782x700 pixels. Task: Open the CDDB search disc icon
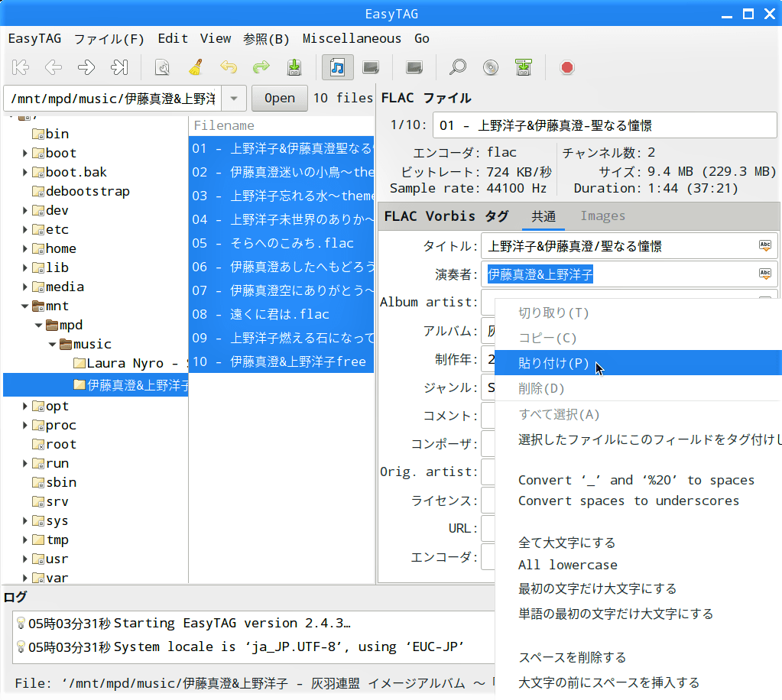coord(491,67)
